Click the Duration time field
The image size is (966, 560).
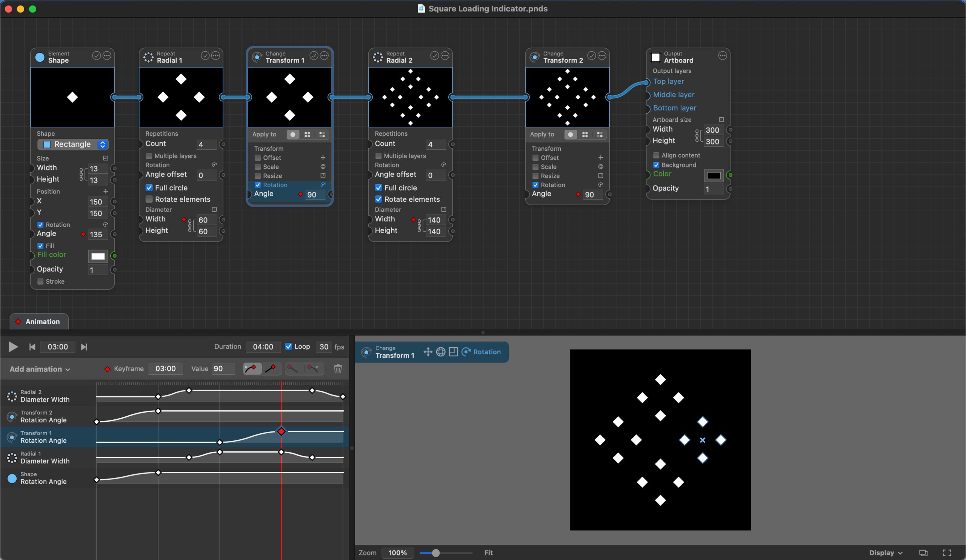(263, 347)
